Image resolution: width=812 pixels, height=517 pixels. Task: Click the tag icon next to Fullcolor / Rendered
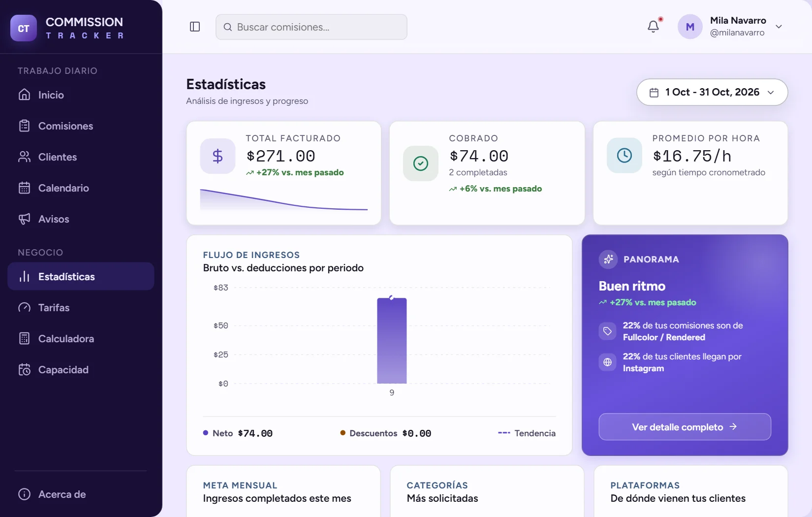[608, 331]
